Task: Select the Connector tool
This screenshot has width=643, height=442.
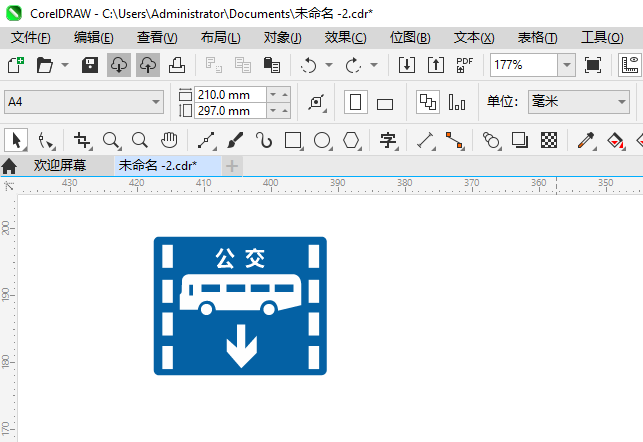Action: point(455,140)
